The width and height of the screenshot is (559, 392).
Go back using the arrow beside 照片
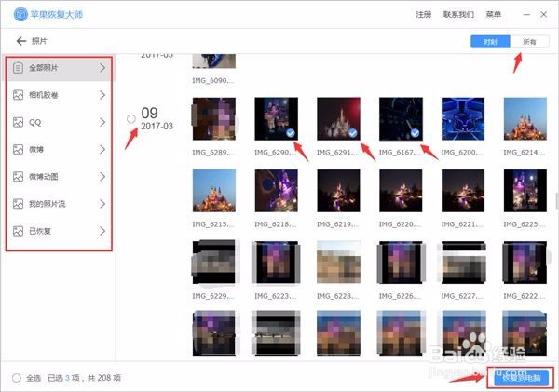[x=21, y=41]
